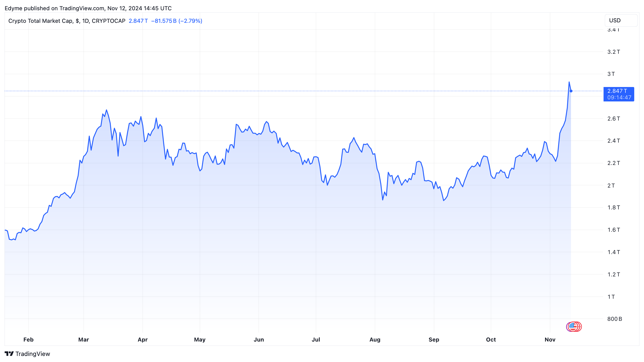Viewport: 644px width, 362px height.
Task: Click the TradingView logo
Action: [27, 354]
